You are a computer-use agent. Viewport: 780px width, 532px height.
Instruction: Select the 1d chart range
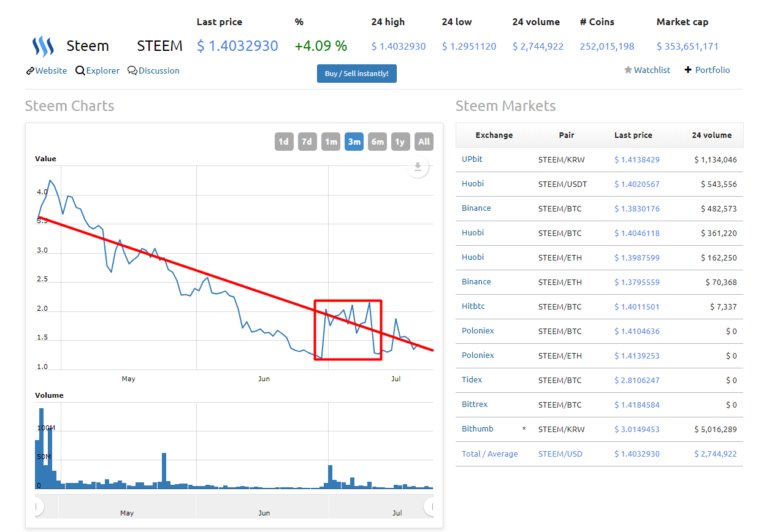pos(284,142)
